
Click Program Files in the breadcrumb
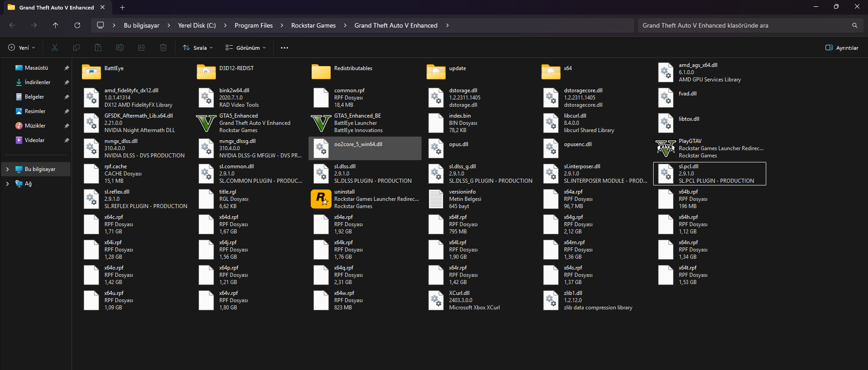[254, 25]
